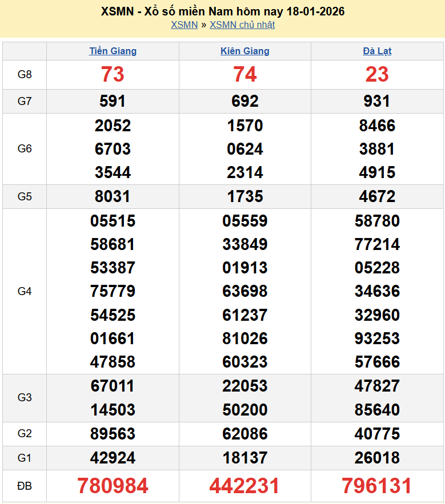Click the red G8 number 74

244,74
